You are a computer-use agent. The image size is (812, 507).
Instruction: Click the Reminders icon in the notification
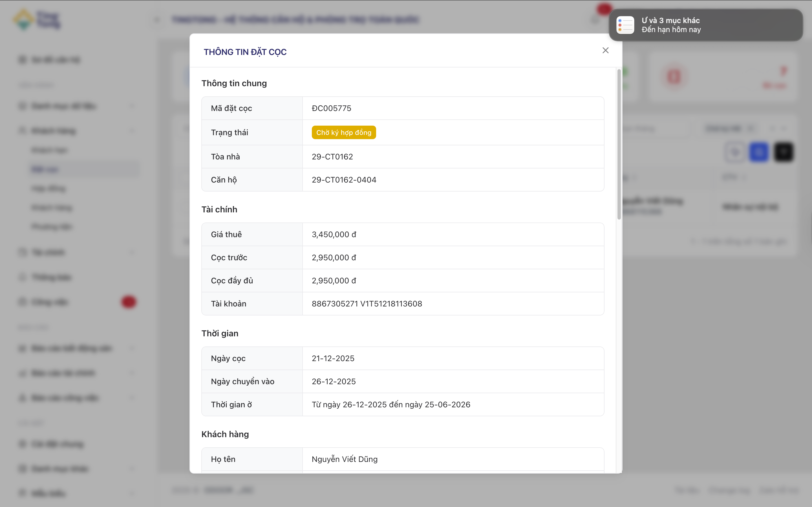coord(625,25)
